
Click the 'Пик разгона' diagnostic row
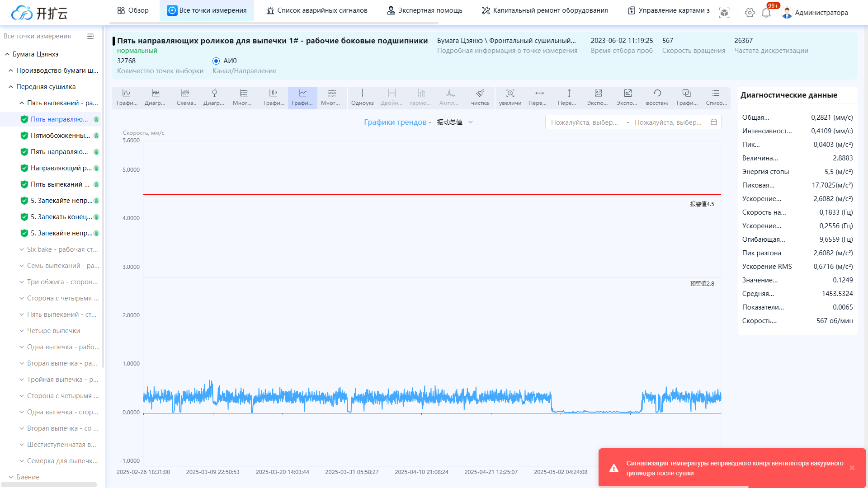797,253
